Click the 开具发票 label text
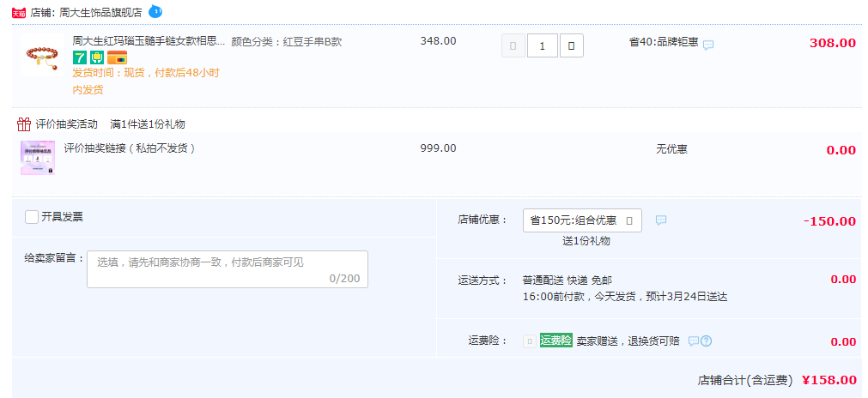The height and width of the screenshot is (398, 868). point(62,217)
